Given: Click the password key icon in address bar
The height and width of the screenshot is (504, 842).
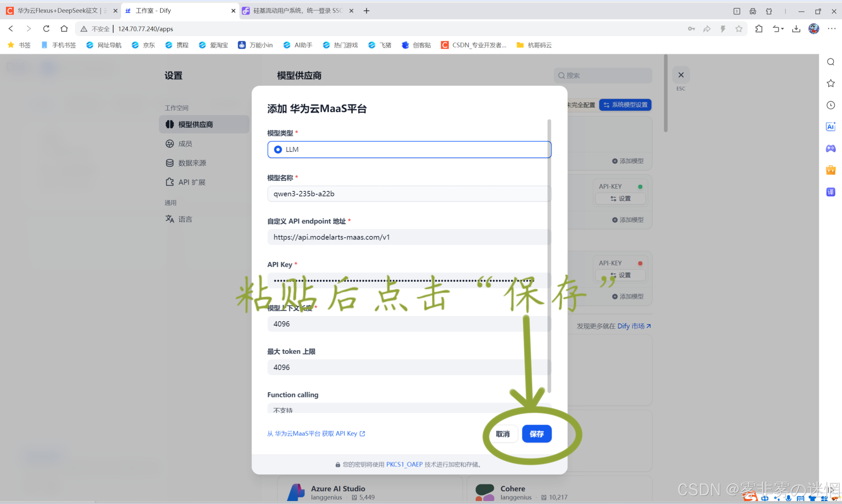Looking at the screenshot, I should pos(691,29).
